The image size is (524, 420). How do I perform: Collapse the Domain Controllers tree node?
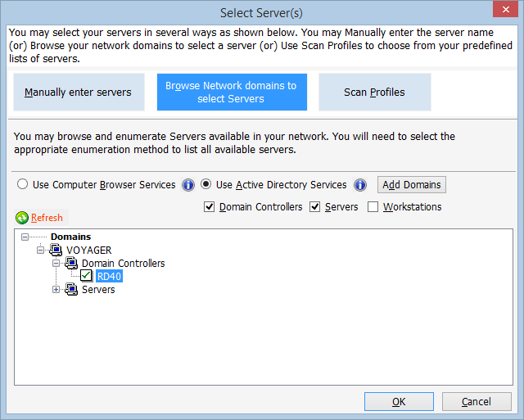point(56,264)
